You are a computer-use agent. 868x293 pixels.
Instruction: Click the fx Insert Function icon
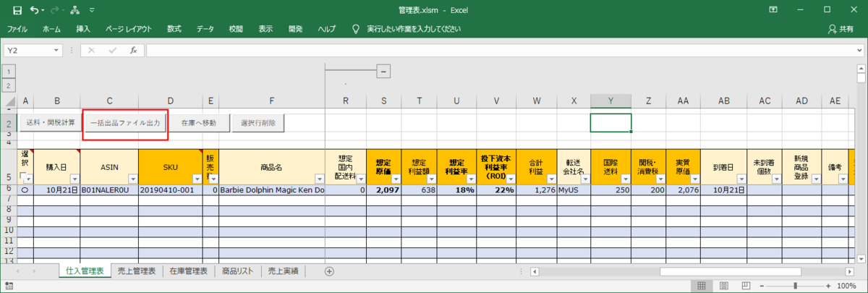(x=133, y=50)
